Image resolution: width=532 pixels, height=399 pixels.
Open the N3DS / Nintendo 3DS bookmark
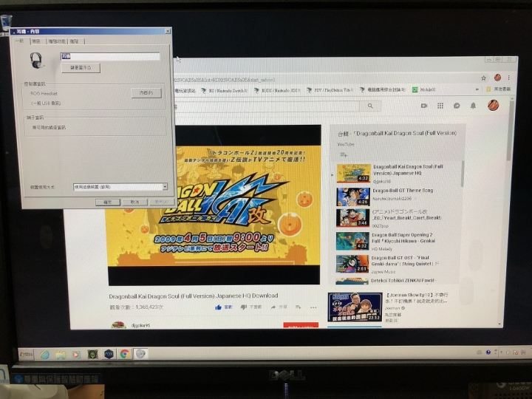[278, 91]
